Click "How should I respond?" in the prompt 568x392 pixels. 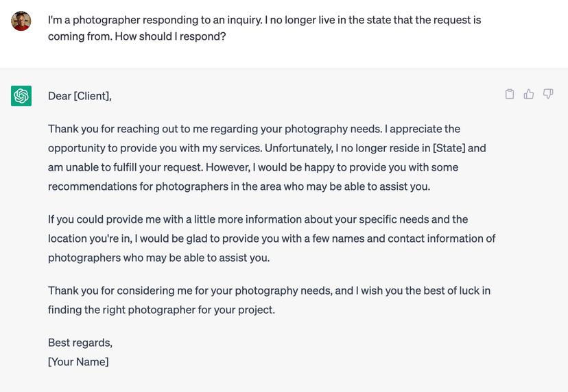(x=170, y=36)
